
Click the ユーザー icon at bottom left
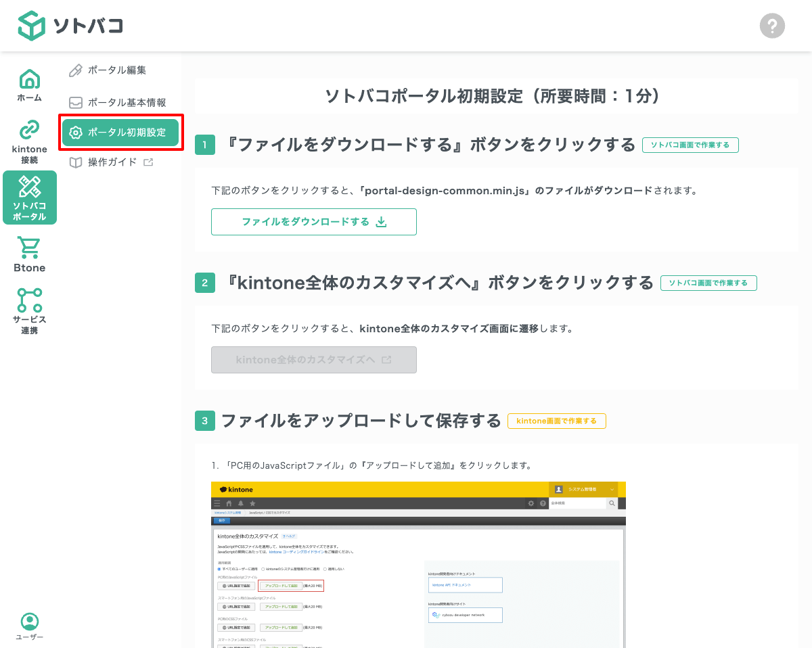[x=29, y=624]
